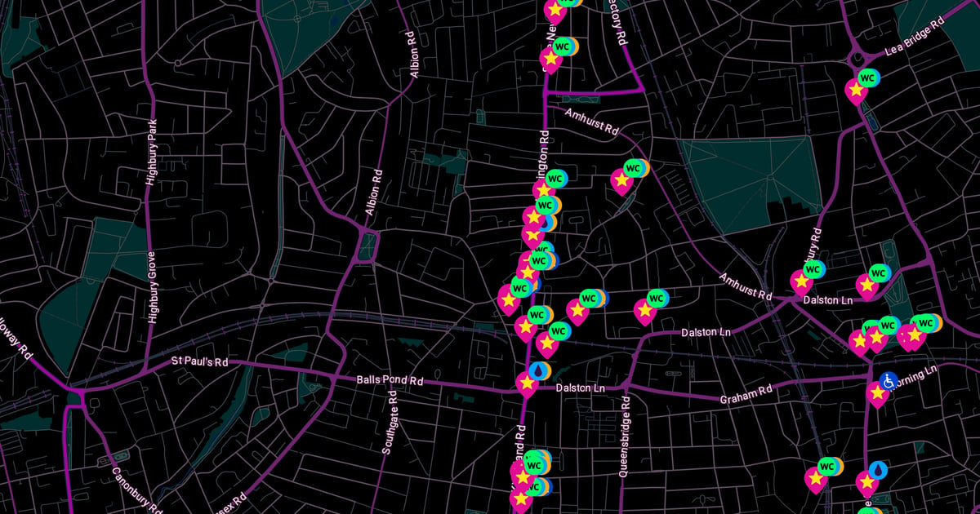Click the Balls Pond Rd label
The width and height of the screenshot is (980, 514).
click(390, 380)
